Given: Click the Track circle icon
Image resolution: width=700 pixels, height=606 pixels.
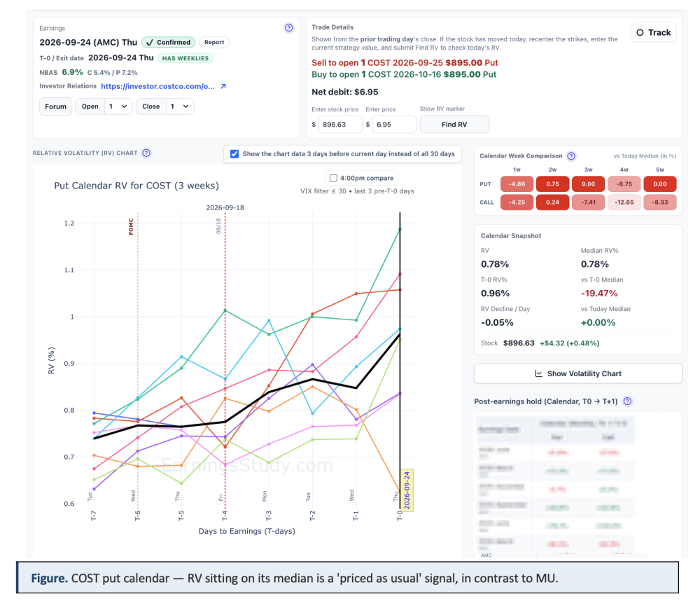Looking at the screenshot, I should coord(640,33).
